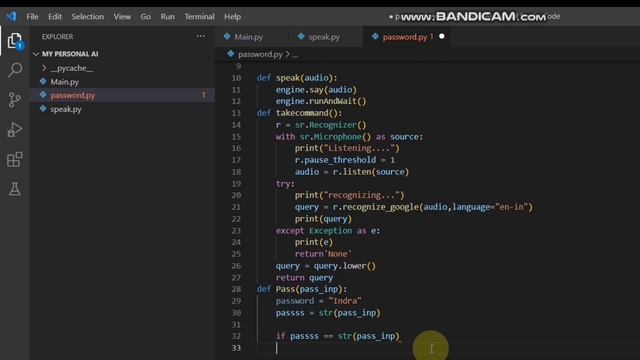Open the Terminal menu
This screenshot has width=640, height=360.
pos(199,17)
